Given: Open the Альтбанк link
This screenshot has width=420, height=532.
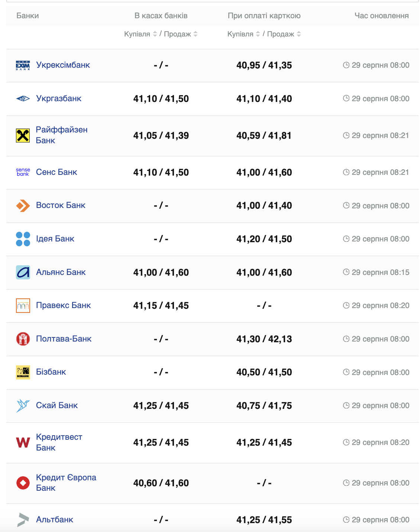Looking at the screenshot, I should [x=55, y=520].
